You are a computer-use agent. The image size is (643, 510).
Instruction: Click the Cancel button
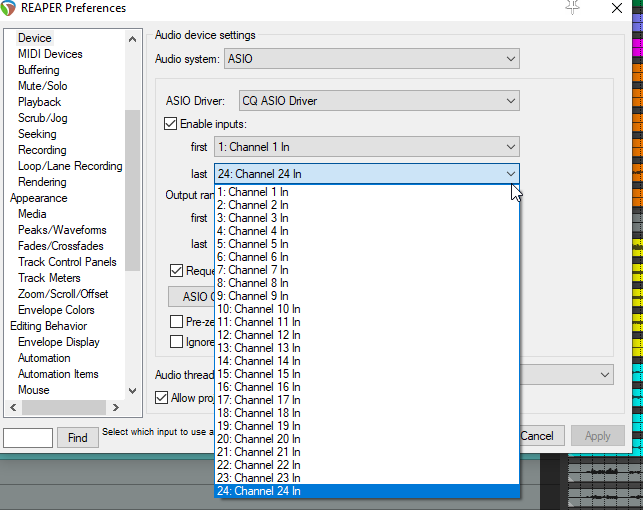click(x=541, y=436)
